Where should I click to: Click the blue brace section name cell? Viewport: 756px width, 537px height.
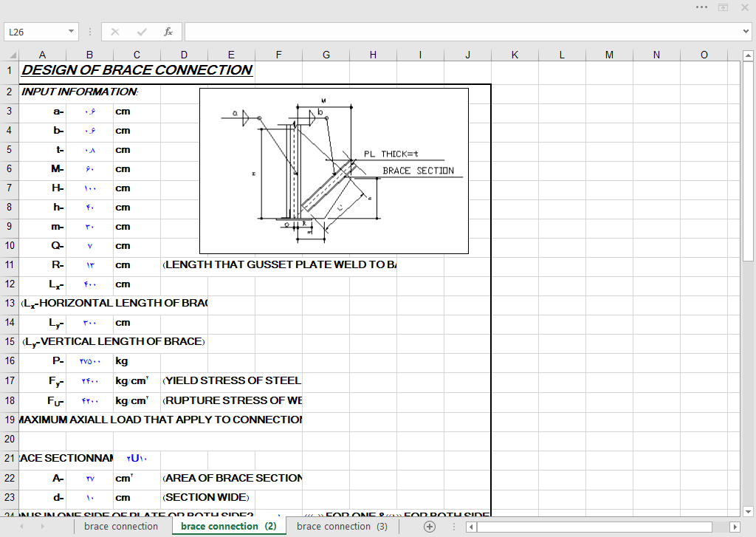pos(137,459)
